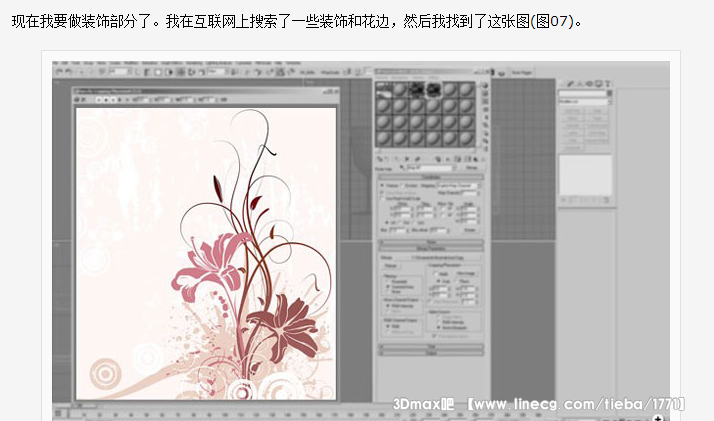
Task: Open the Modifier List dropdown
Action: click(x=585, y=102)
